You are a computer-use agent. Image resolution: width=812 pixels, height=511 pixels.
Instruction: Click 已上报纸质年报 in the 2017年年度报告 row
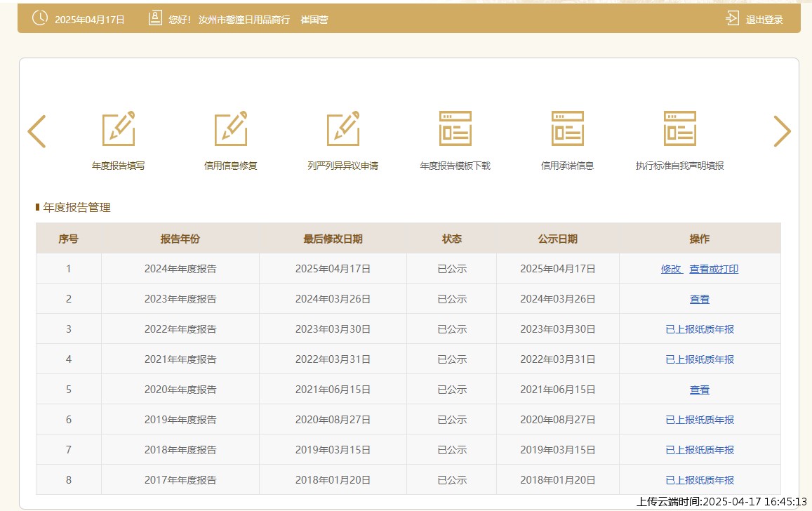[x=700, y=480]
